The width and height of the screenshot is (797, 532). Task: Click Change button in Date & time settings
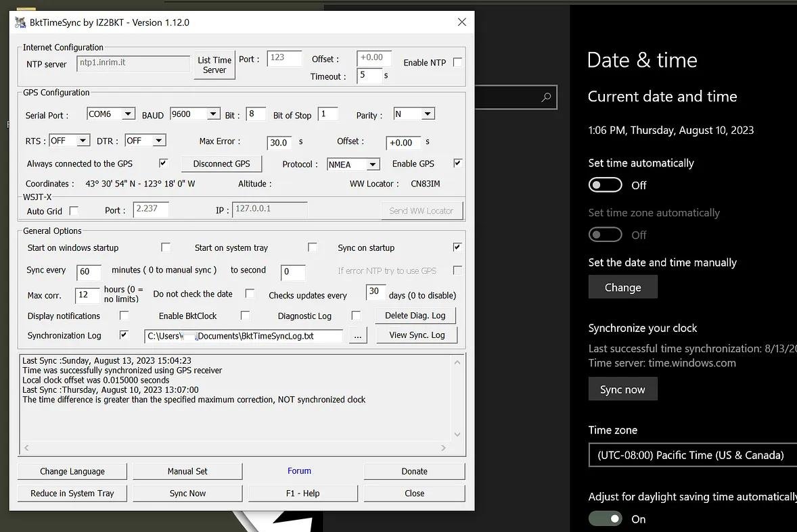tap(622, 287)
